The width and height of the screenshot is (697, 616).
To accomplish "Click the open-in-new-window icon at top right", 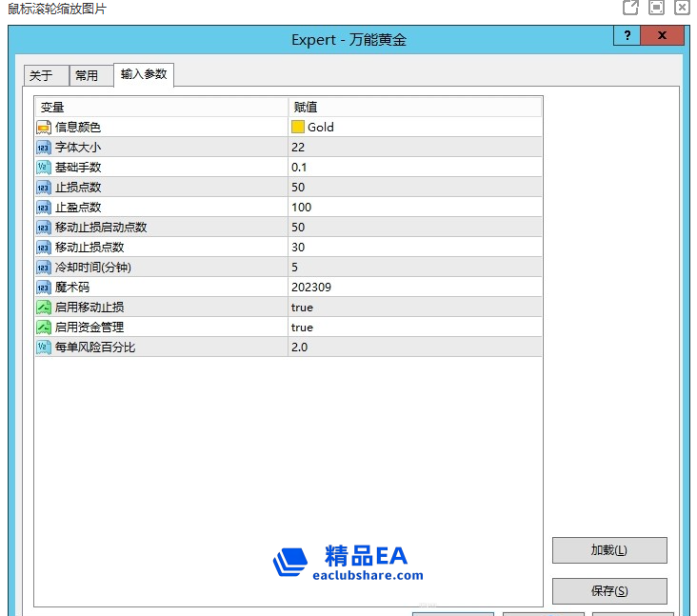I will pos(630,8).
